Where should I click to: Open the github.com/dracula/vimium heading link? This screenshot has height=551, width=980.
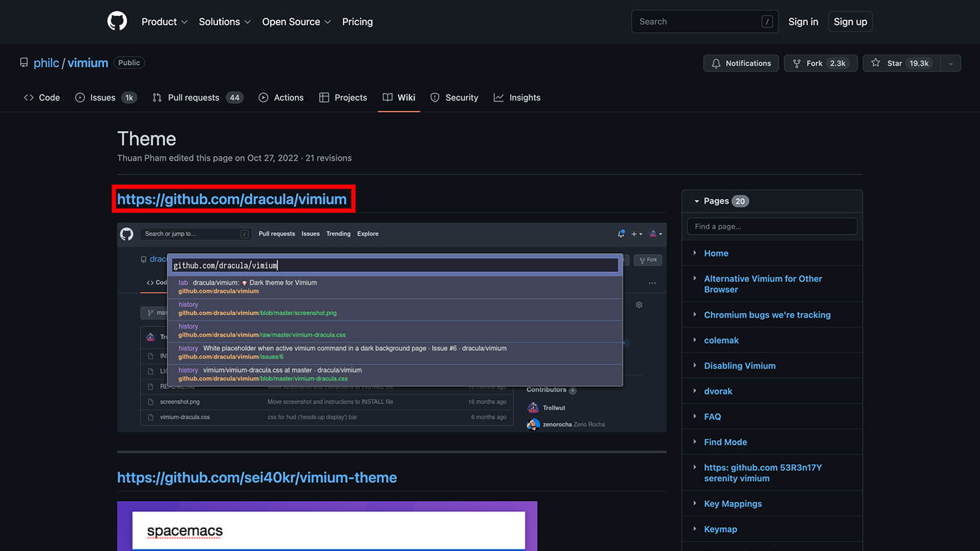(x=232, y=199)
